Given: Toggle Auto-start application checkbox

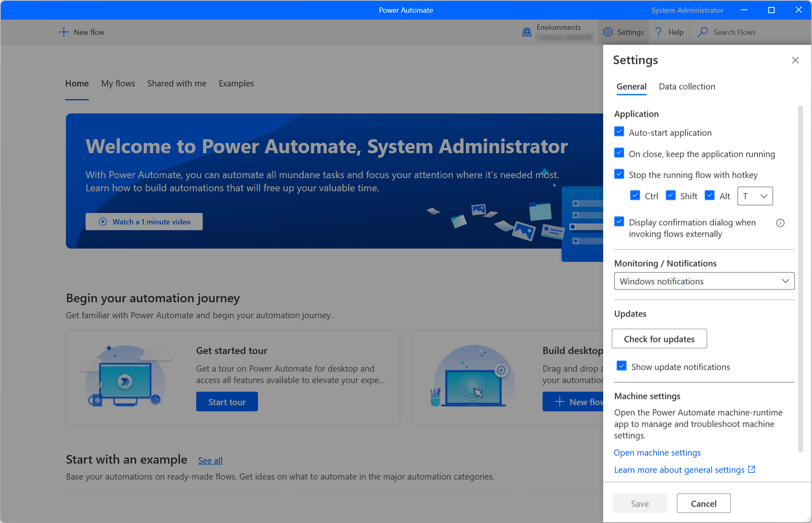Looking at the screenshot, I should pyautogui.click(x=620, y=132).
